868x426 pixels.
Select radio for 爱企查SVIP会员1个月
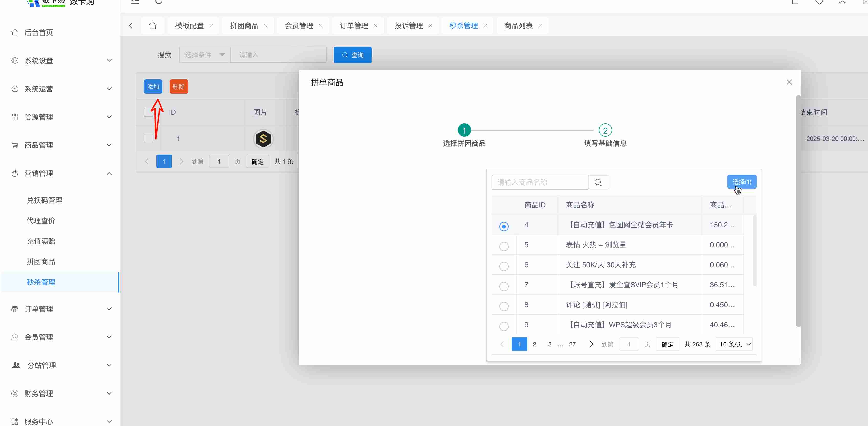pos(503,286)
